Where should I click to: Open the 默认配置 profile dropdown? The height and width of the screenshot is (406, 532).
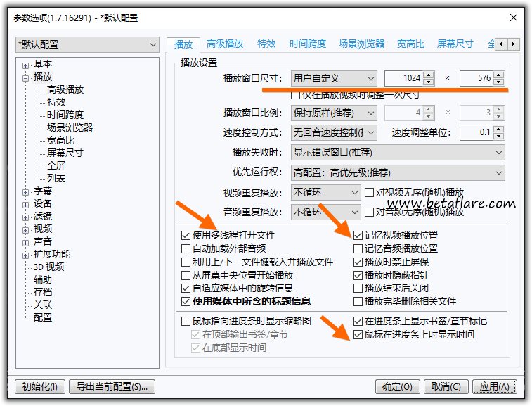click(88, 44)
